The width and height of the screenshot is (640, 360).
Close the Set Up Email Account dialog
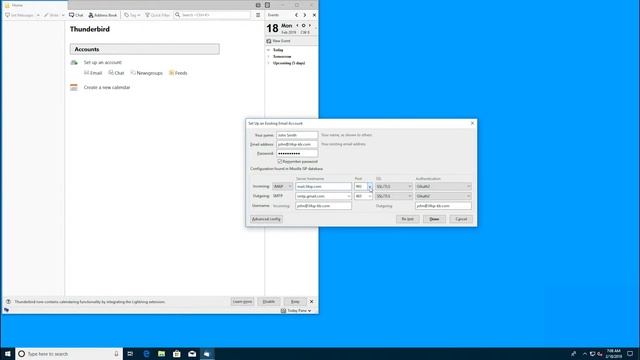pos(472,123)
